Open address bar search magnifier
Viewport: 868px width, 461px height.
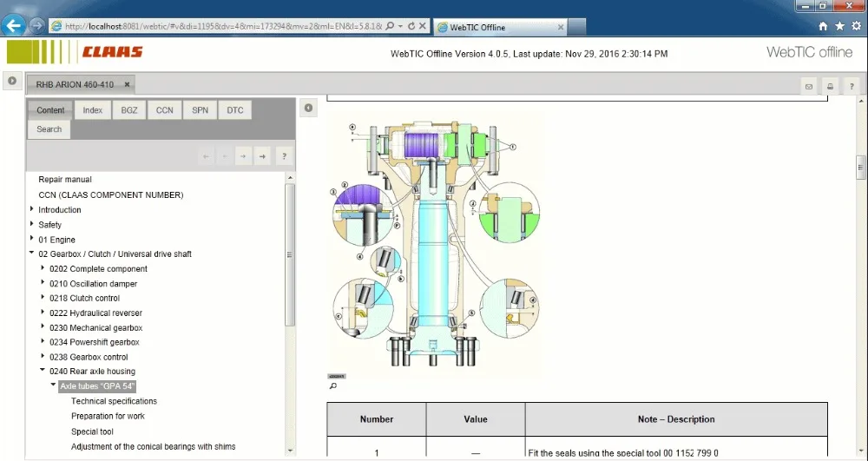tap(390, 26)
